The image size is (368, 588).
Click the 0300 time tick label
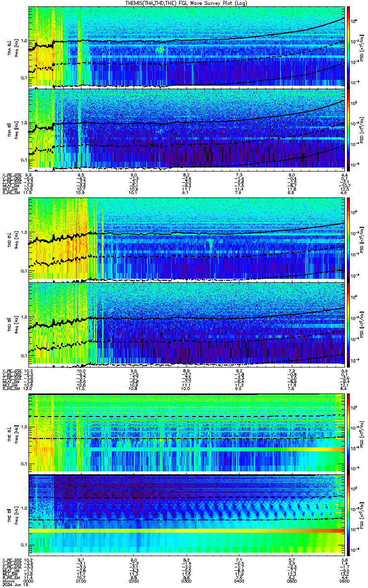point(186,581)
